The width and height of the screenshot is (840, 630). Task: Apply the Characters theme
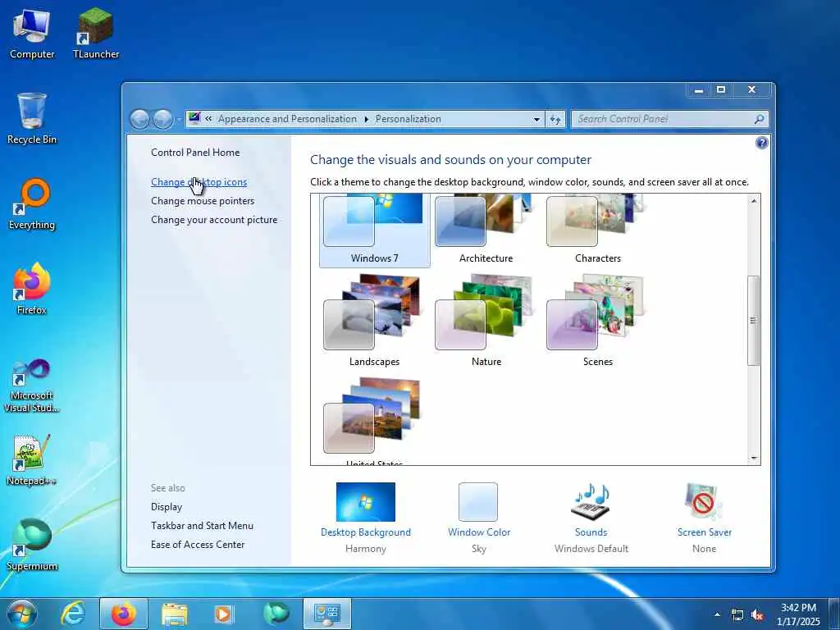coord(597,230)
